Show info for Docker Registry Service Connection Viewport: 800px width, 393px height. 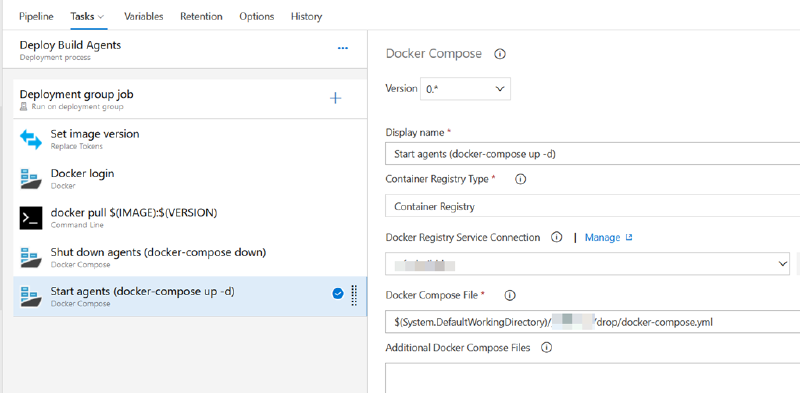pyautogui.click(x=557, y=237)
